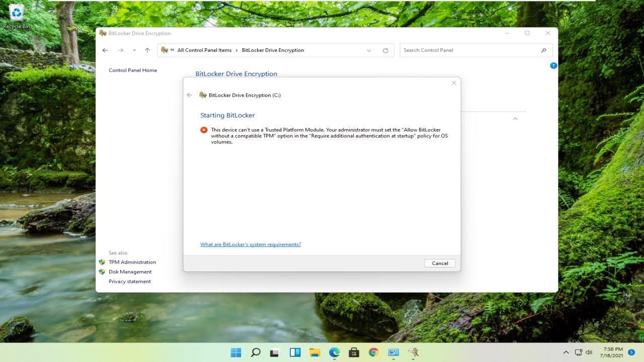
Task: Show hidden system tray icons
Action: coord(566,352)
